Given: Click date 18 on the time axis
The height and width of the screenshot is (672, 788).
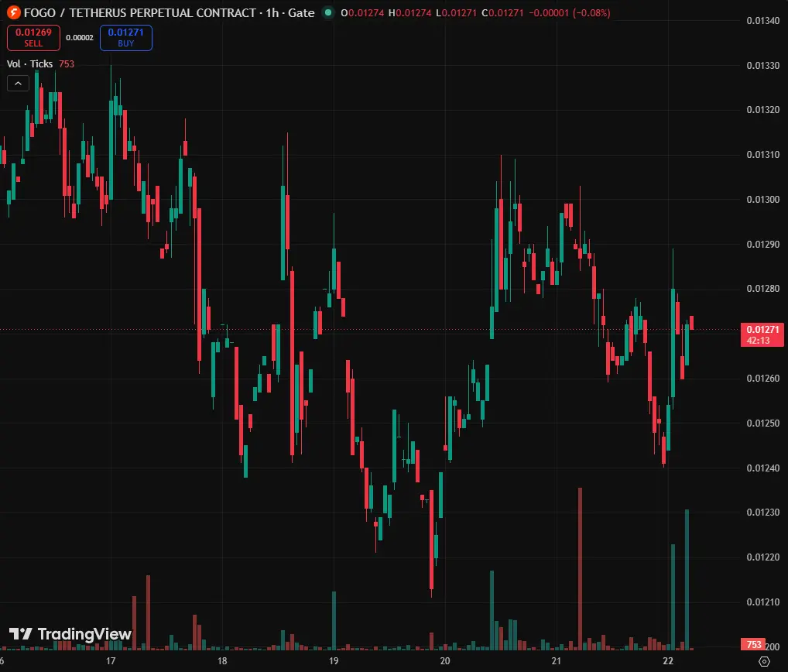Looking at the screenshot, I should pyautogui.click(x=222, y=661).
